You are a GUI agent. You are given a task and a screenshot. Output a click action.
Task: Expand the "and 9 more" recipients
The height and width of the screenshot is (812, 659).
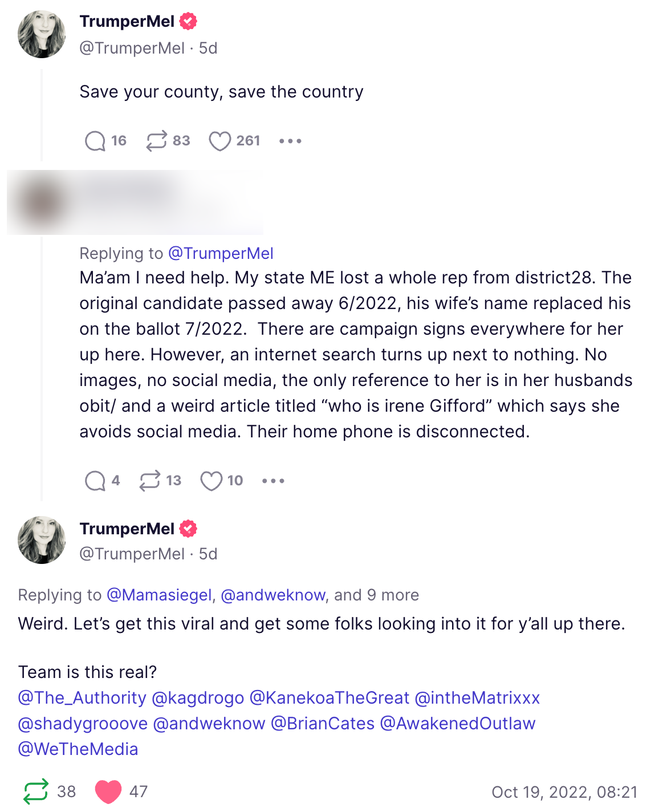click(376, 595)
